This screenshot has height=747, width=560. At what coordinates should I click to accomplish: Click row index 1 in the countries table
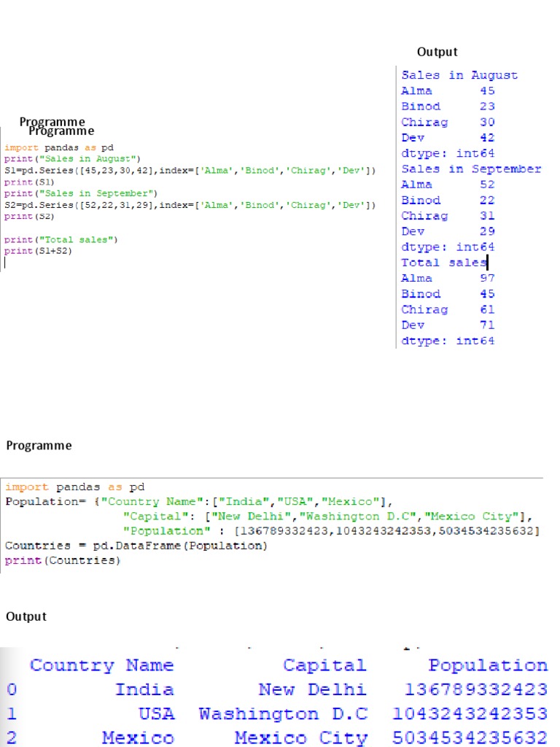(x=12, y=713)
